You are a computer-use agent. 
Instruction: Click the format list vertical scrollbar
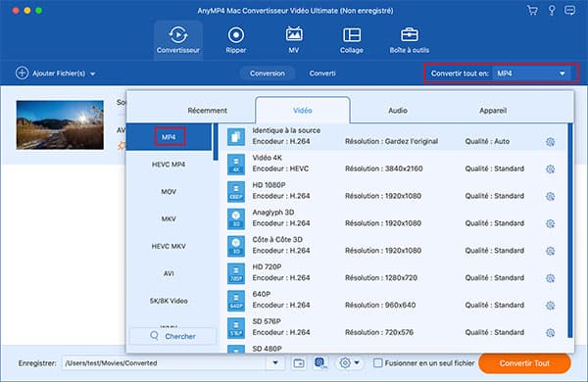point(216,142)
